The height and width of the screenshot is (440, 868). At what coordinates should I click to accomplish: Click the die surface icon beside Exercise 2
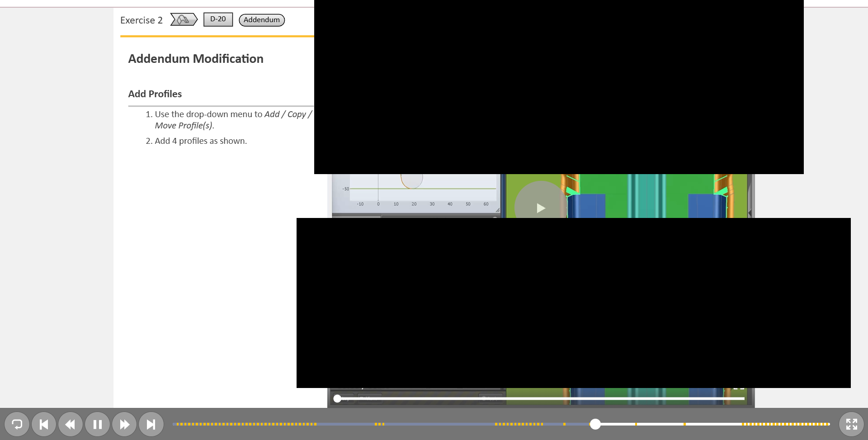(184, 19)
